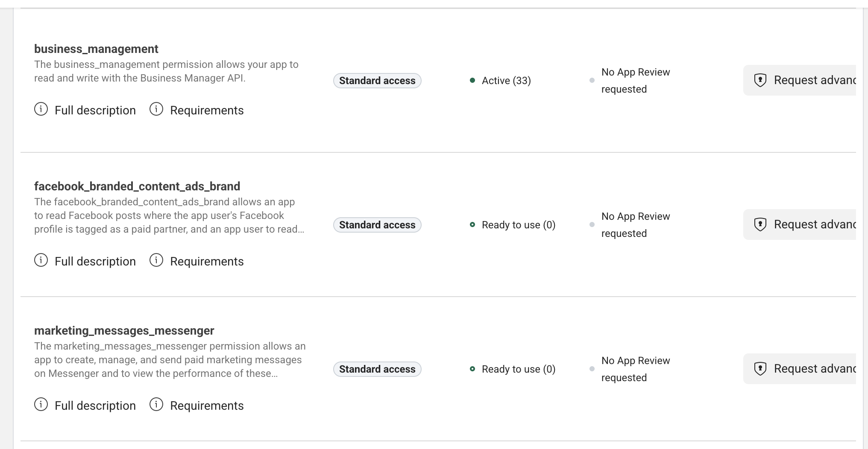This screenshot has width=868, height=449.
Task: Click shield icon in facebook_branded_content_ads_brand request button
Action: (x=760, y=224)
